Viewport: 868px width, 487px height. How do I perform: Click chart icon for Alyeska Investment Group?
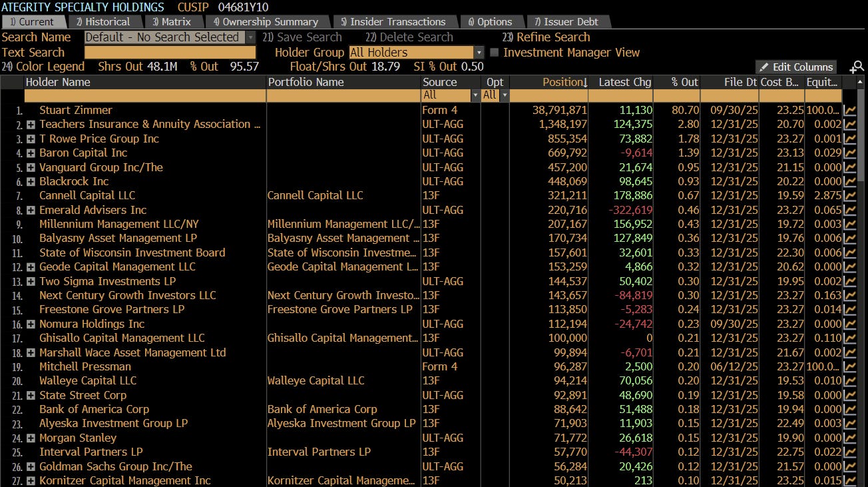click(850, 424)
